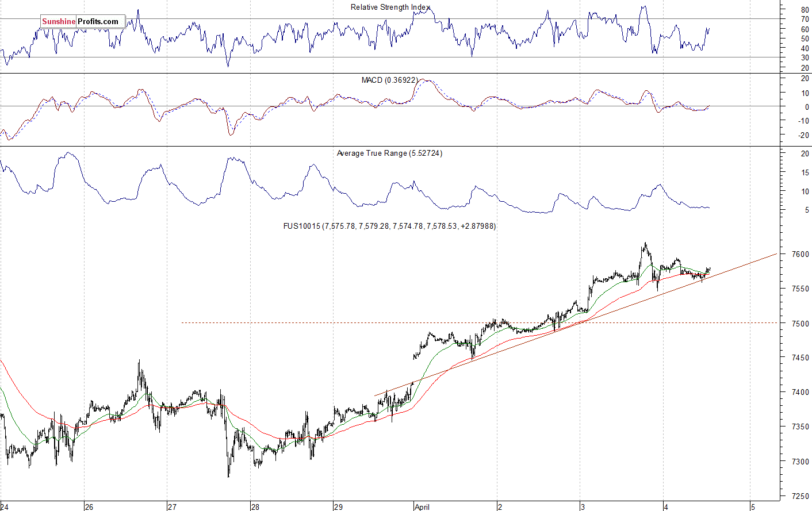Click date marker 29 on time axis
The image size is (812, 511).
[x=338, y=507]
